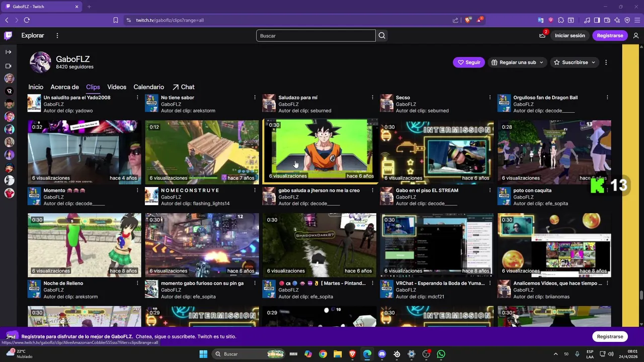Open Google Translate extension icon
The width and height of the screenshot is (644, 362).
(x=540, y=20)
